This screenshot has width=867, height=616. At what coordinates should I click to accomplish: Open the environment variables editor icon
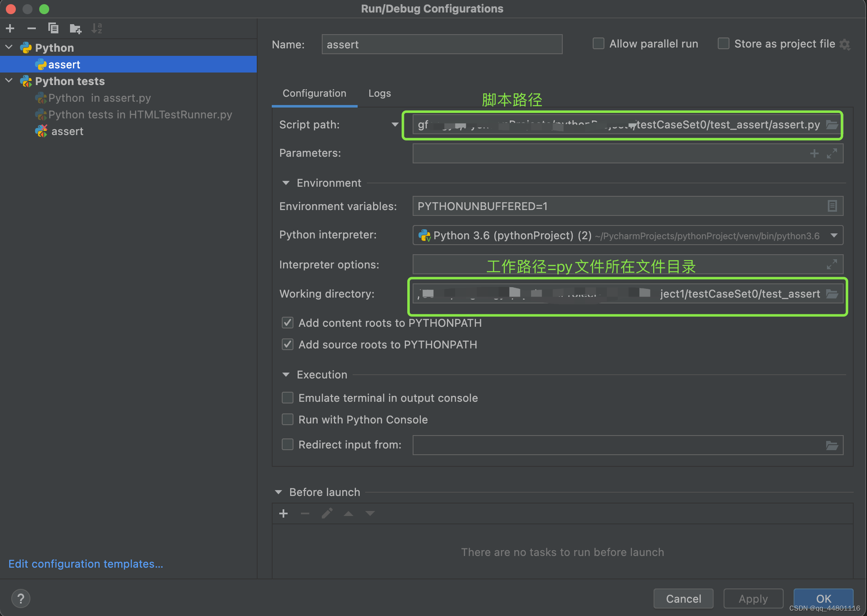pos(832,206)
